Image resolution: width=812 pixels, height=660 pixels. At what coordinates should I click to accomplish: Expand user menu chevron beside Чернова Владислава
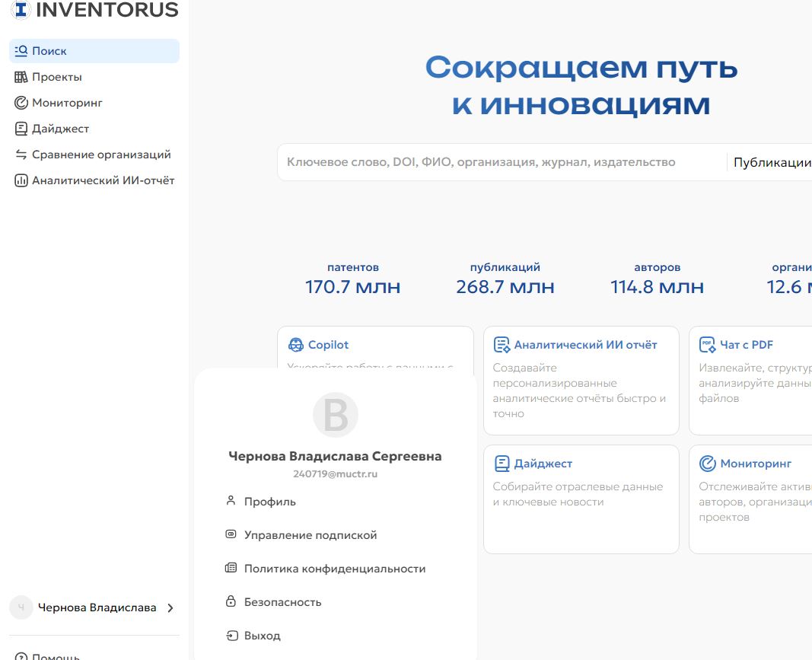(x=170, y=607)
